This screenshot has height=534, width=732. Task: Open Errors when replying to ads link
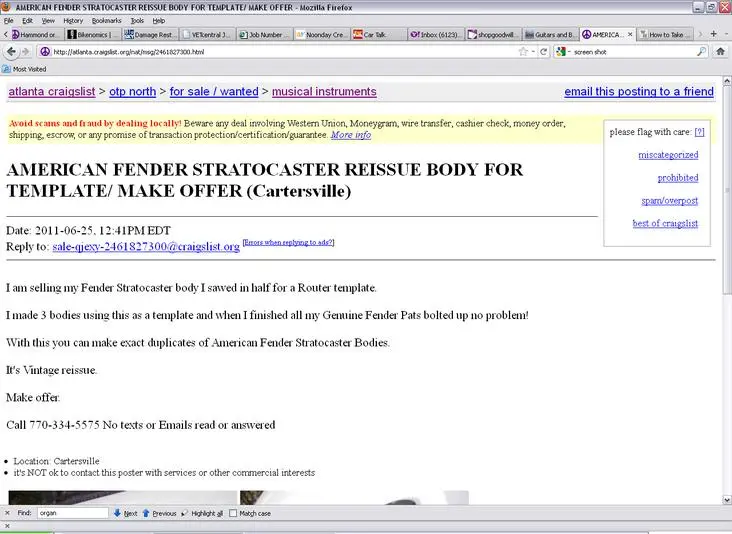tap(289, 242)
